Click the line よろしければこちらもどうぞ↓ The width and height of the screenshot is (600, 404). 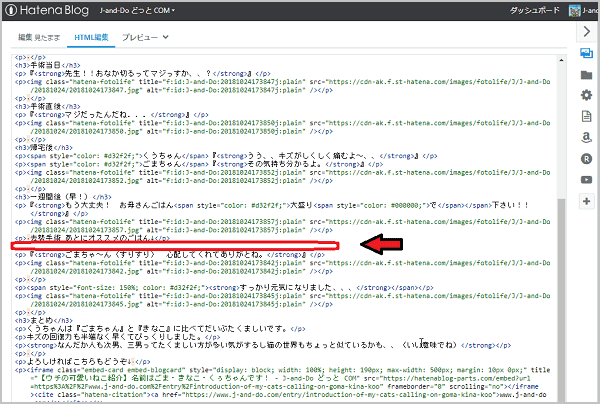tap(82, 362)
